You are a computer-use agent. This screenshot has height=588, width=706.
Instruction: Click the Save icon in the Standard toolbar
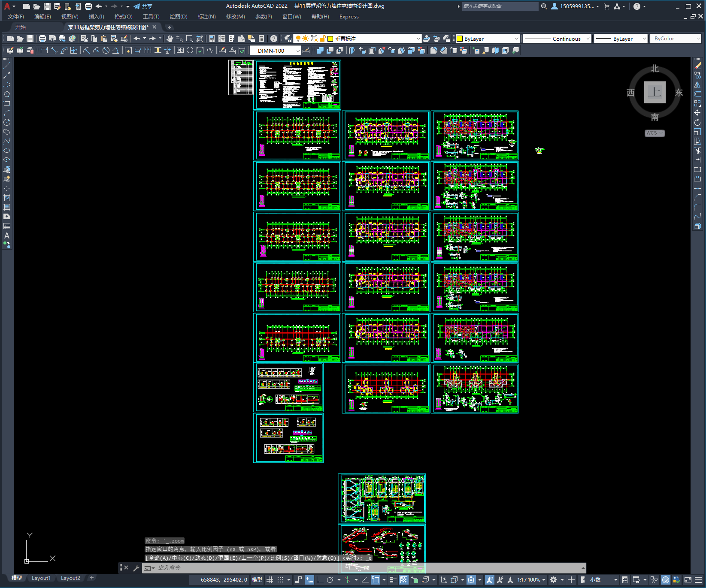pos(30,39)
